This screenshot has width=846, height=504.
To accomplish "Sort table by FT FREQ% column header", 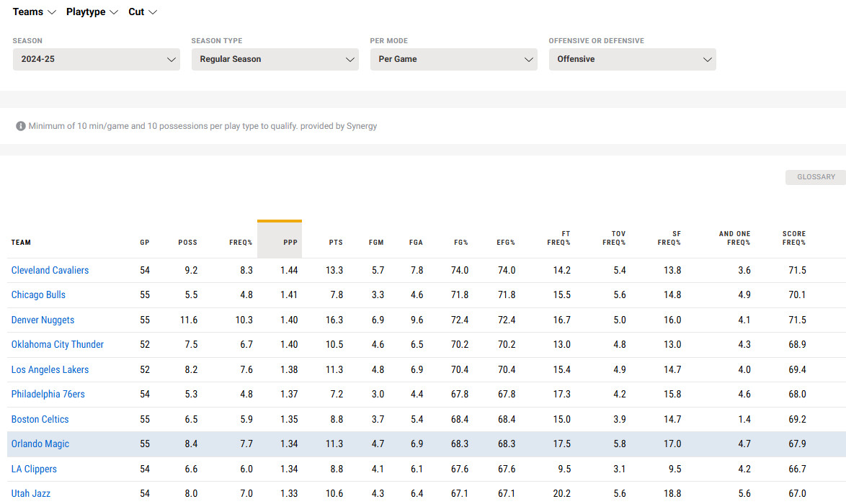I will point(558,238).
